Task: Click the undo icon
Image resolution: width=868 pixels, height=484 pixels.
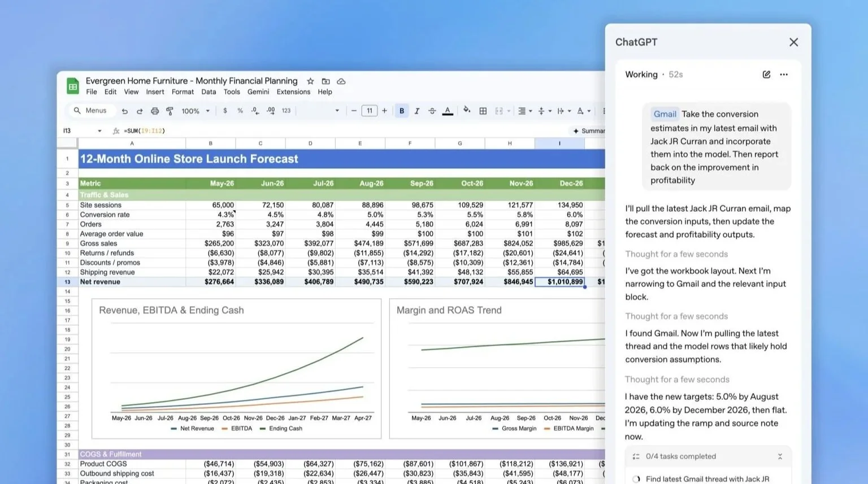Action: [x=125, y=111]
